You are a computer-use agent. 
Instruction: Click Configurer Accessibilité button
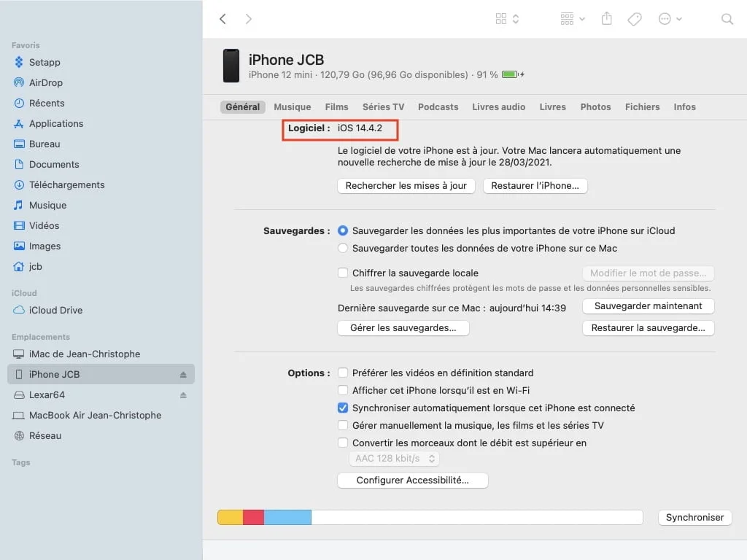pyautogui.click(x=413, y=481)
